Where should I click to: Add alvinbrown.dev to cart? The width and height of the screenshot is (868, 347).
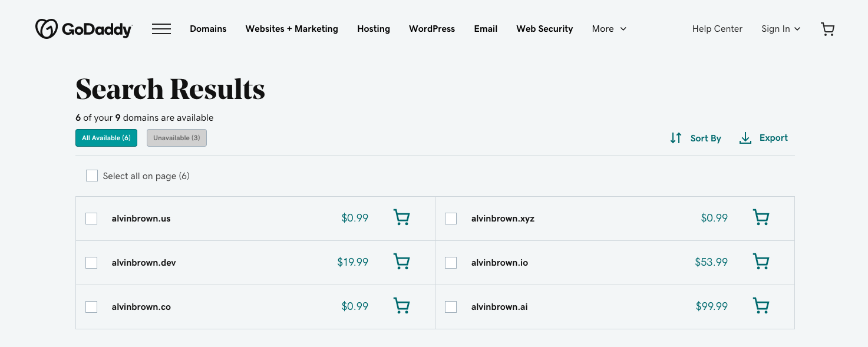401,262
